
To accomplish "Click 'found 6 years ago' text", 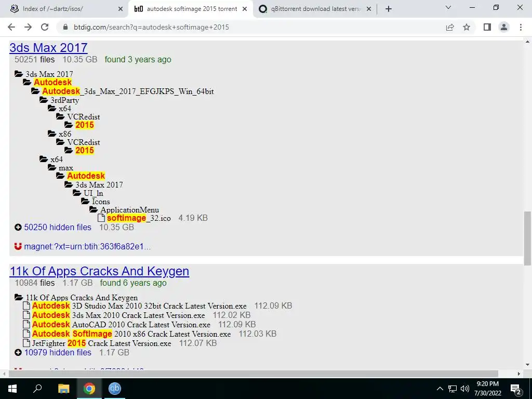I will 133,283.
